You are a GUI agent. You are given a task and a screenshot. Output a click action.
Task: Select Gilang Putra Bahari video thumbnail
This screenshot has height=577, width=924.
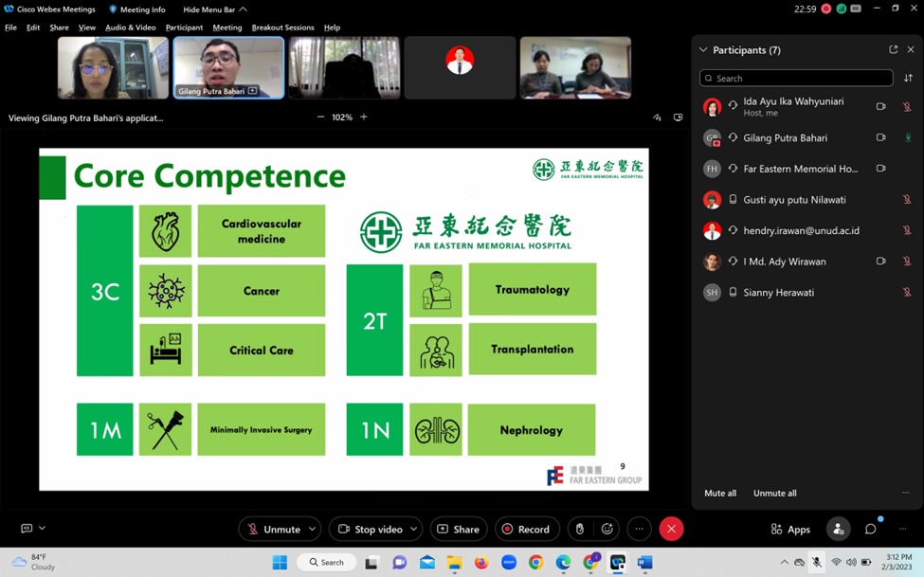pyautogui.click(x=228, y=67)
